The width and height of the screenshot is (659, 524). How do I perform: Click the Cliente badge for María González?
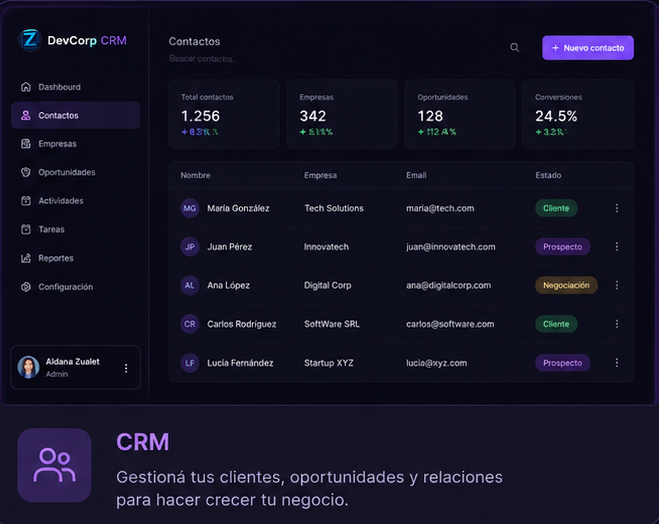556,208
